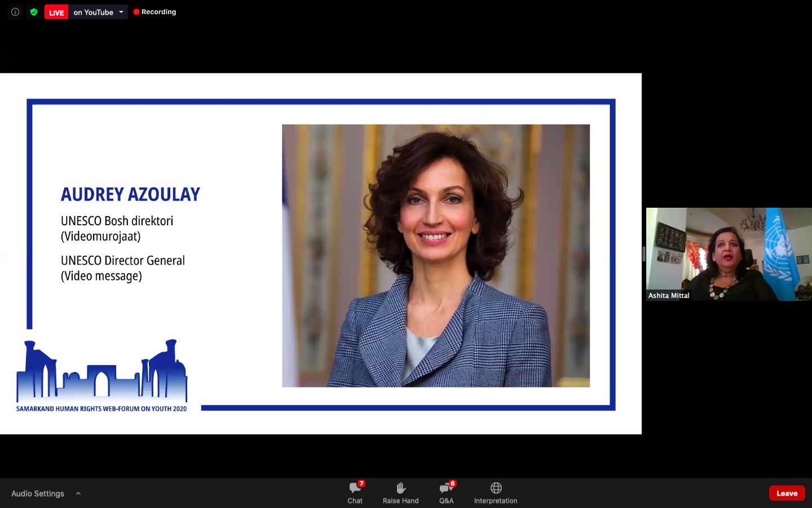Image resolution: width=812 pixels, height=508 pixels.
Task: Open the Chat panel
Action: pos(355,493)
